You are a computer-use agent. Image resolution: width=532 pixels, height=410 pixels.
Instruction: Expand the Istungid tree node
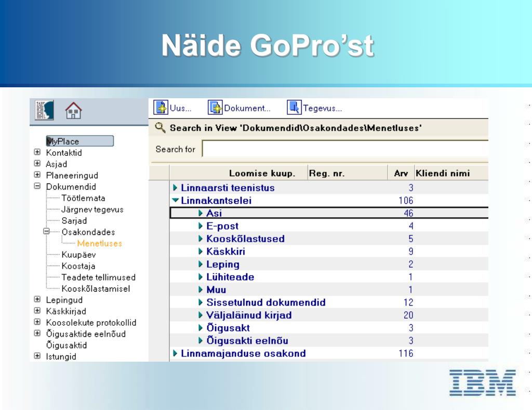coord(37,356)
